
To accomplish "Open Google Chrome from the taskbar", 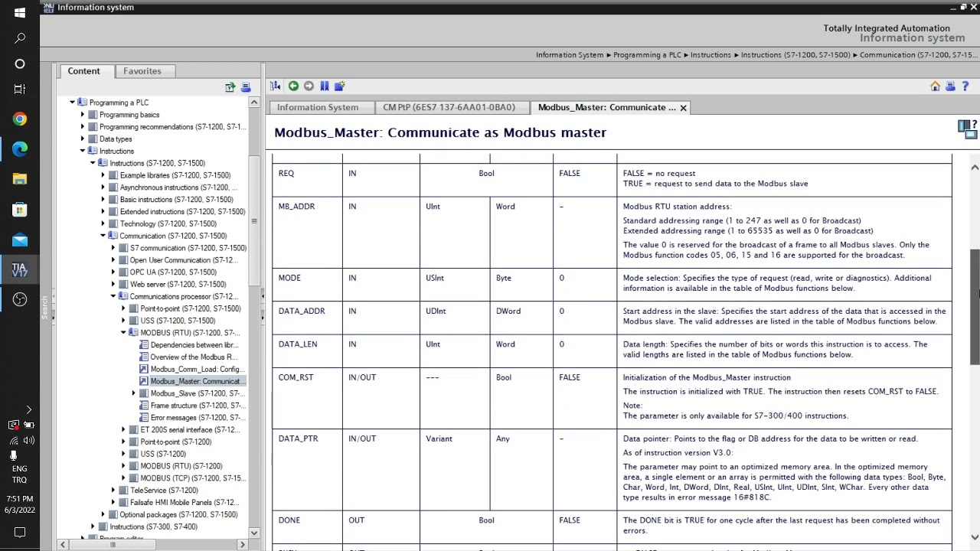I will [20, 119].
